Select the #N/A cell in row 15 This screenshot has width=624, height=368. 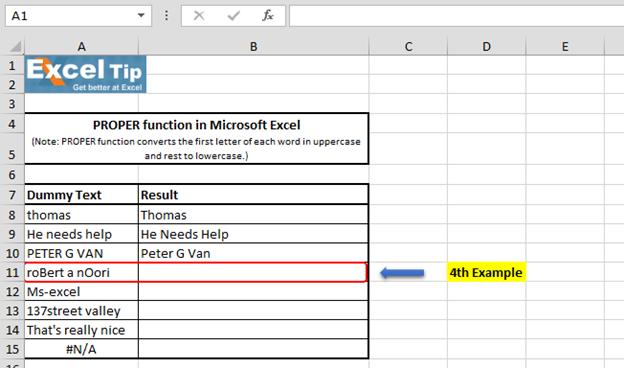tap(82, 349)
